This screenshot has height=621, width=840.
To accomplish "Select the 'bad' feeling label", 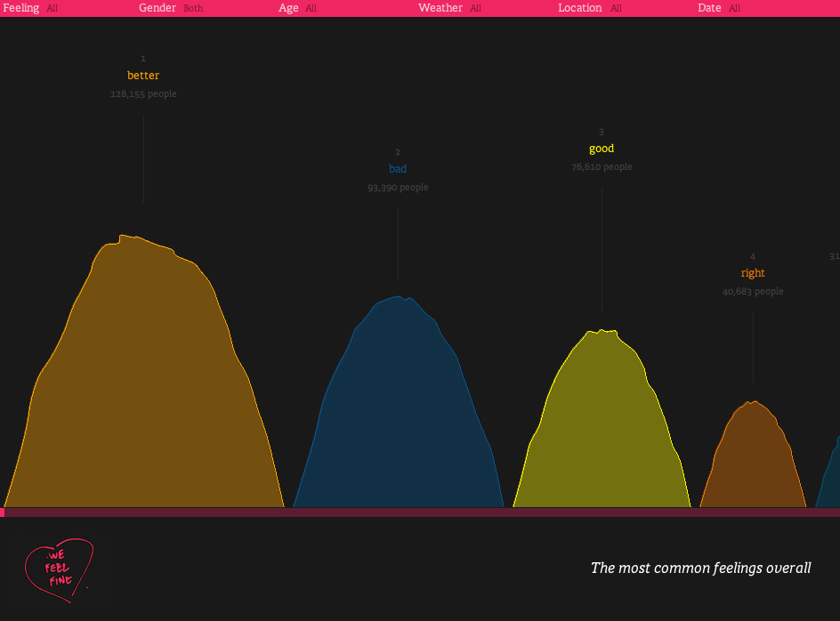I will click(398, 169).
